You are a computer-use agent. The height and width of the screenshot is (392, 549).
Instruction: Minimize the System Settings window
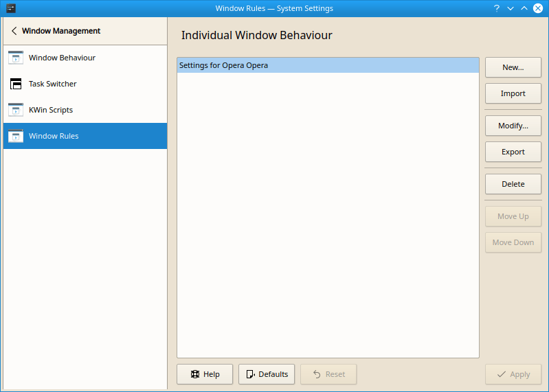click(511, 8)
